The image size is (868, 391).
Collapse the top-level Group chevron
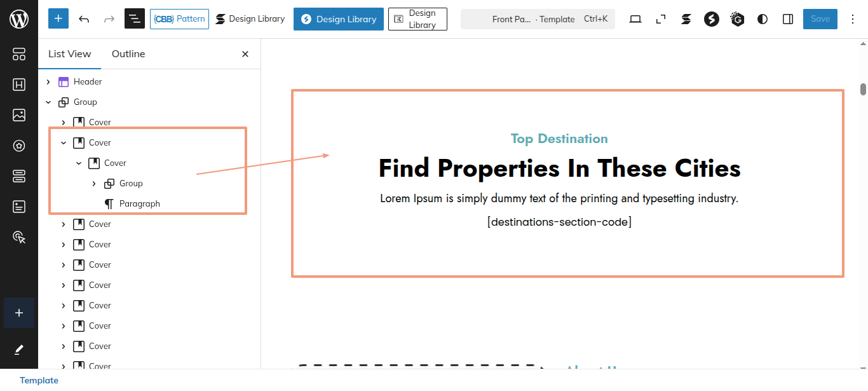coord(48,102)
